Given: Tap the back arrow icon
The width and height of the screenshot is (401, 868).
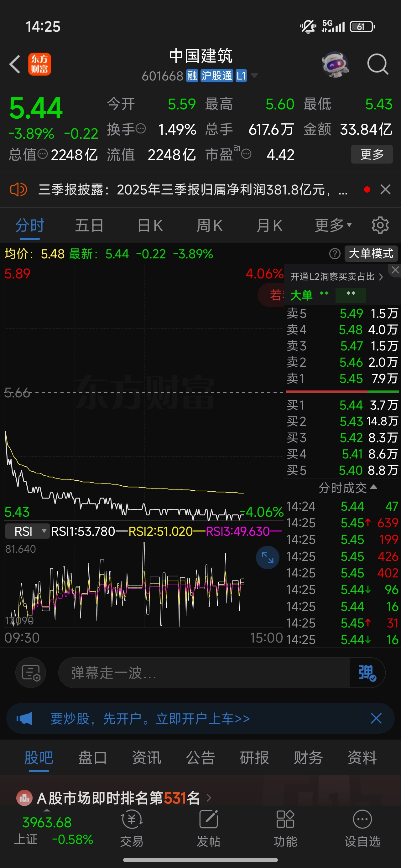Looking at the screenshot, I should 14,64.
